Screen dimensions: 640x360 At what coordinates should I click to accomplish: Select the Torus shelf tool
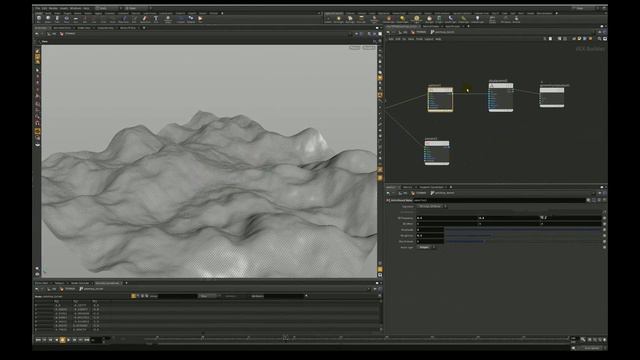[x=67, y=19]
